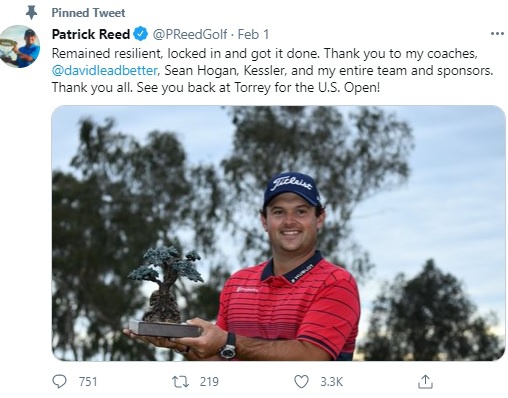The width and height of the screenshot is (508, 398).
Task: Click the 219 retweets count
Action: [x=209, y=382]
